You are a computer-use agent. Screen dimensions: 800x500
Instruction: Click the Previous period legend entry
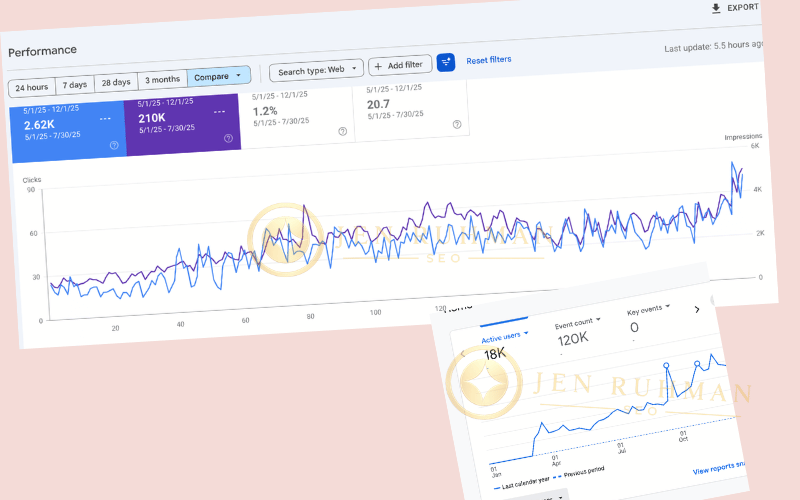click(579, 473)
